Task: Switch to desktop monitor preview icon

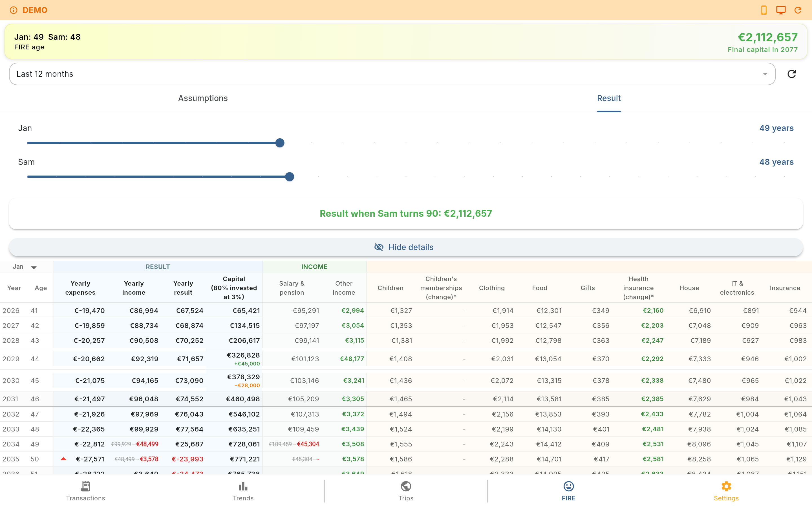Action: tap(781, 10)
